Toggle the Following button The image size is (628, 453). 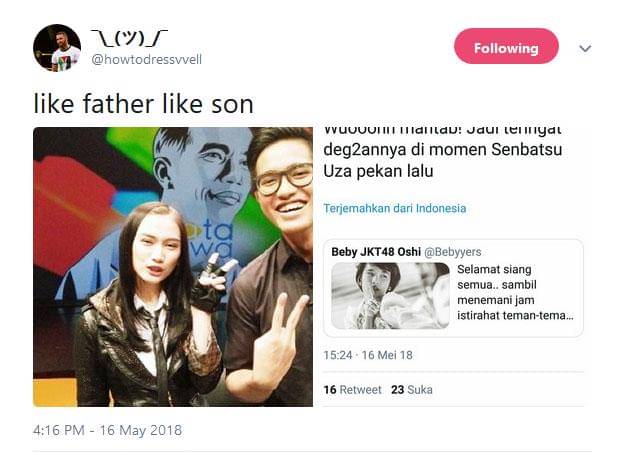[x=506, y=47]
